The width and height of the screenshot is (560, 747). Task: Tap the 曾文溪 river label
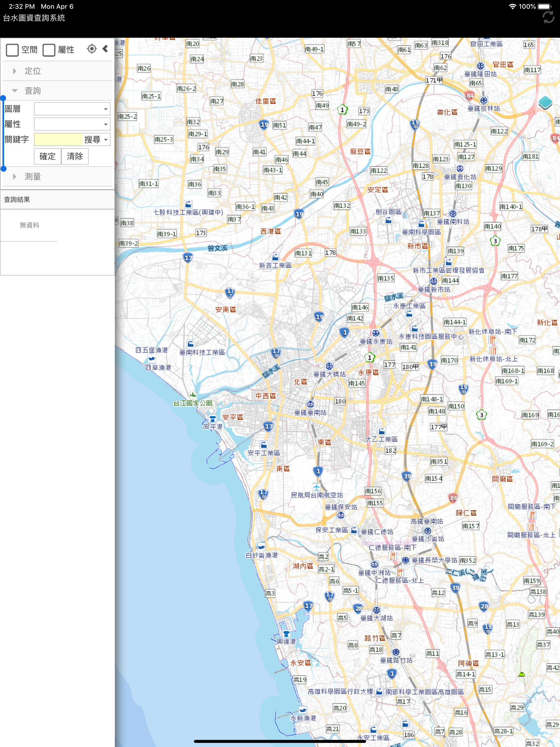click(217, 248)
